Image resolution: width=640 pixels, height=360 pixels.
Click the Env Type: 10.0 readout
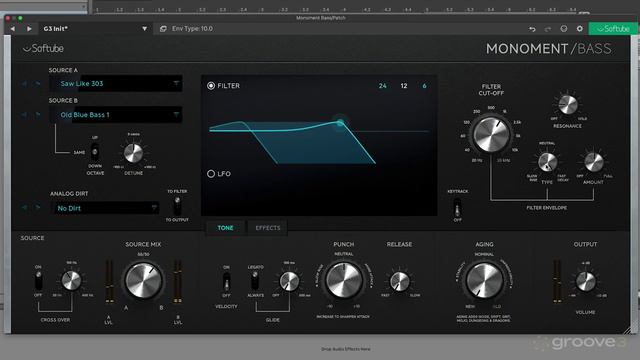coord(192,29)
